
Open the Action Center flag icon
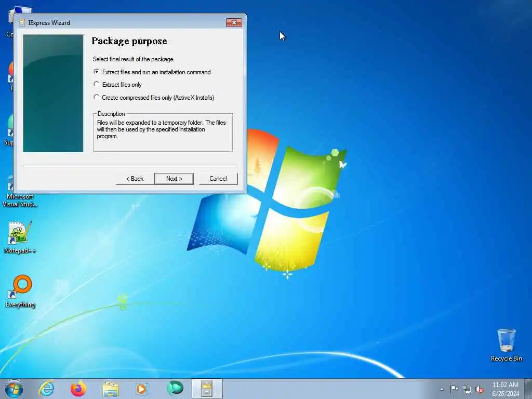454,389
